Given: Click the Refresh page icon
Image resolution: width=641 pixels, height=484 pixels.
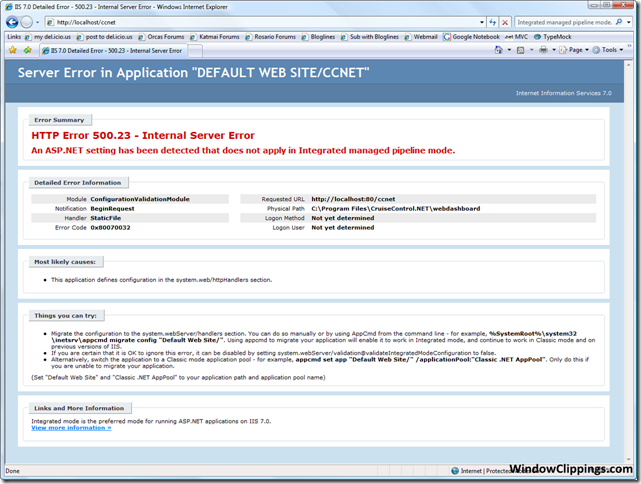Looking at the screenshot, I should pyautogui.click(x=493, y=22).
